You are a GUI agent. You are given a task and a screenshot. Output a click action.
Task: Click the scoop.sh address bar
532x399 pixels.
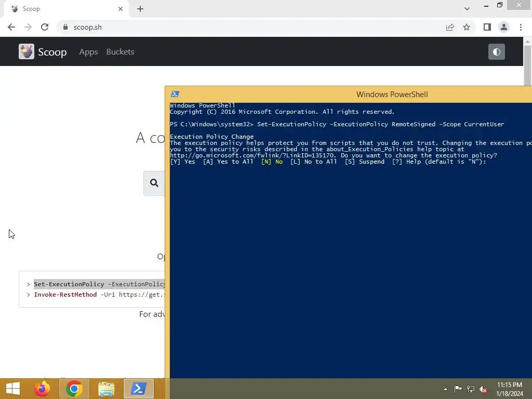(251, 27)
